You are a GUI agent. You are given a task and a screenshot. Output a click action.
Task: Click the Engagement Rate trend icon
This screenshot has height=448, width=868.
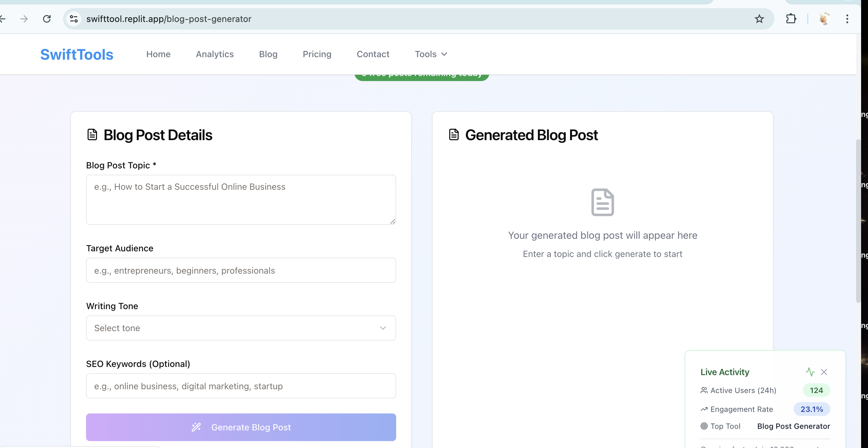[704, 409]
